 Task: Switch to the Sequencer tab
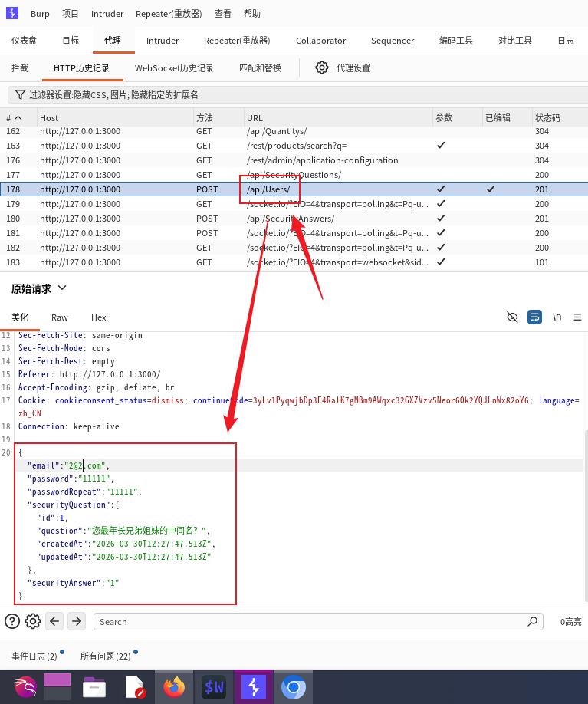[393, 41]
